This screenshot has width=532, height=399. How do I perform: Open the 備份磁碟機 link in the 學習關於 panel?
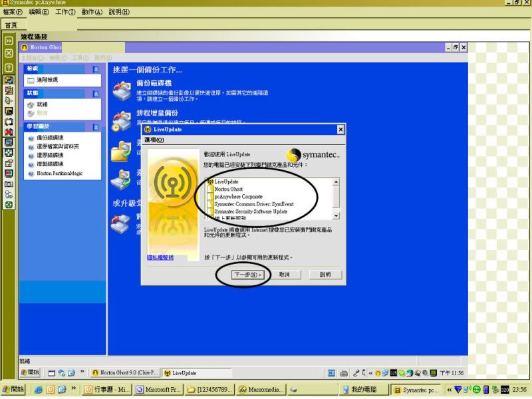click(x=50, y=138)
